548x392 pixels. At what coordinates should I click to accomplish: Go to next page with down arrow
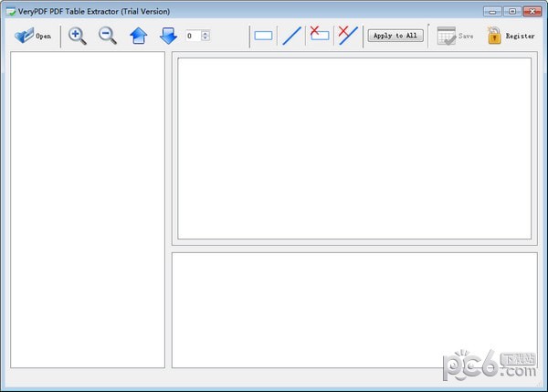(x=168, y=36)
